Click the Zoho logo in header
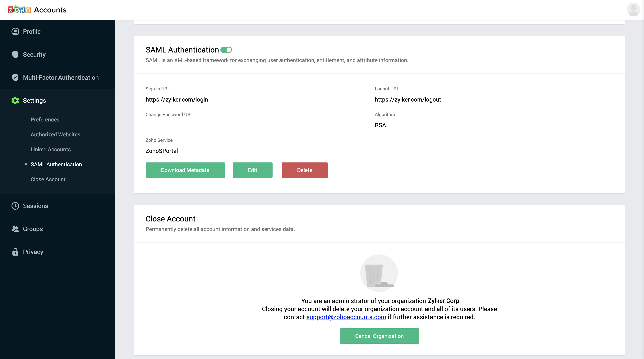The image size is (644, 359). click(20, 10)
